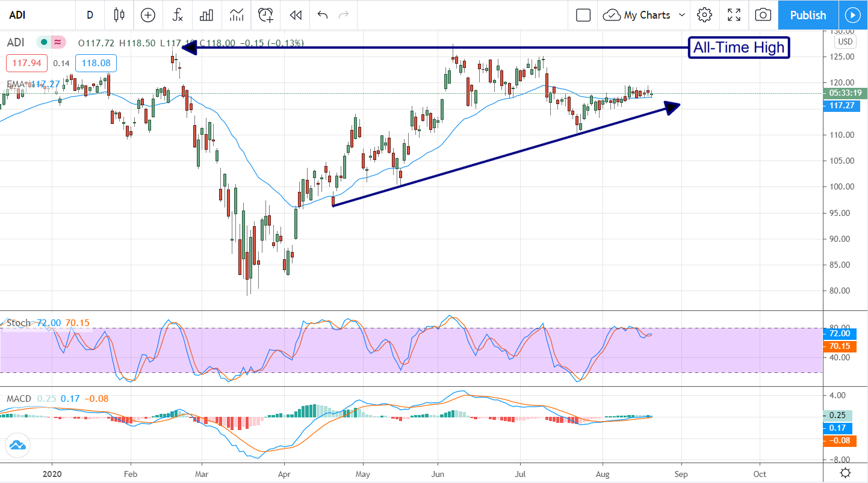Open the D timeframe interval dropdown
This screenshot has width=868, height=483.
pyautogui.click(x=90, y=15)
